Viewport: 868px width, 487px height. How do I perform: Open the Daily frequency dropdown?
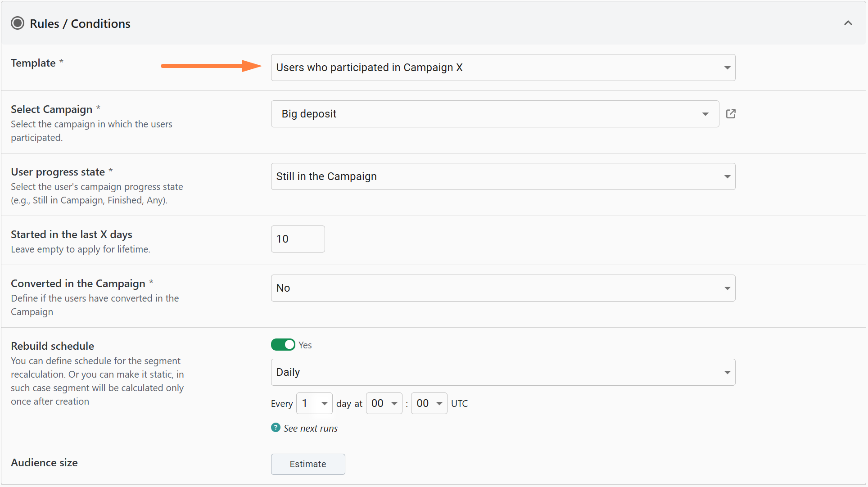click(502, 372)
